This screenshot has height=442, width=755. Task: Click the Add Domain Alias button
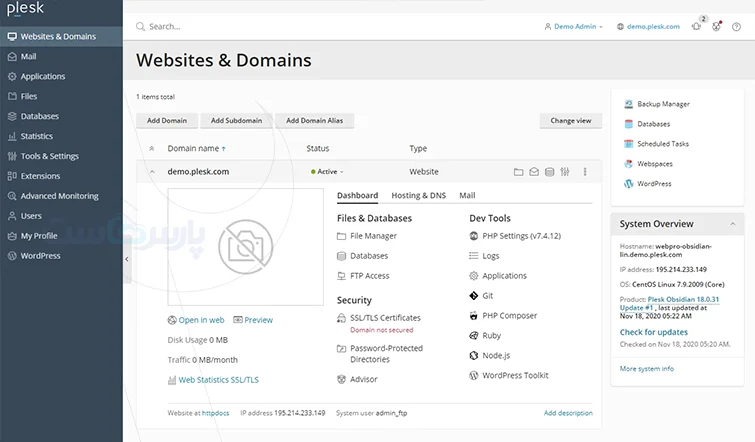click(314, 121)
